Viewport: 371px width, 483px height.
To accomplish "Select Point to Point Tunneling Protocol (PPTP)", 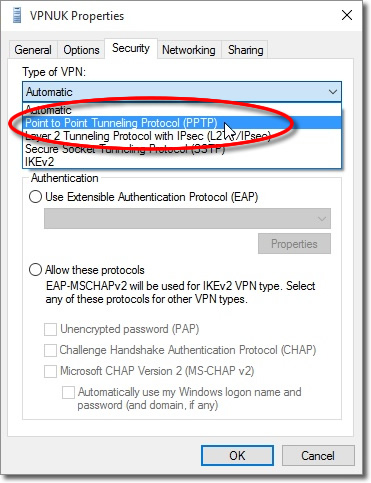I will [183, 123].
